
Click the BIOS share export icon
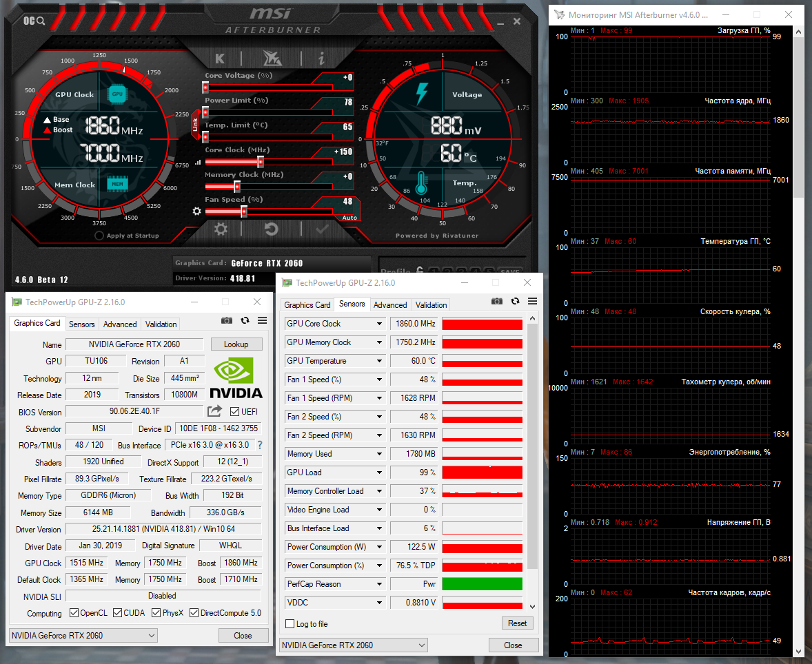[x=214, y=411]
